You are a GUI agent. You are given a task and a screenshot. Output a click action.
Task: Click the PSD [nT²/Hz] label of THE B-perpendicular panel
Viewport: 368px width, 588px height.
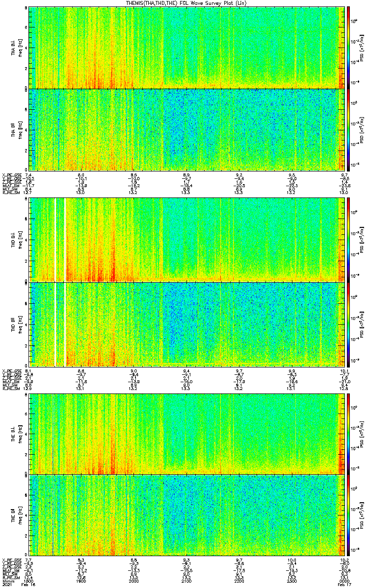[362, 433]
